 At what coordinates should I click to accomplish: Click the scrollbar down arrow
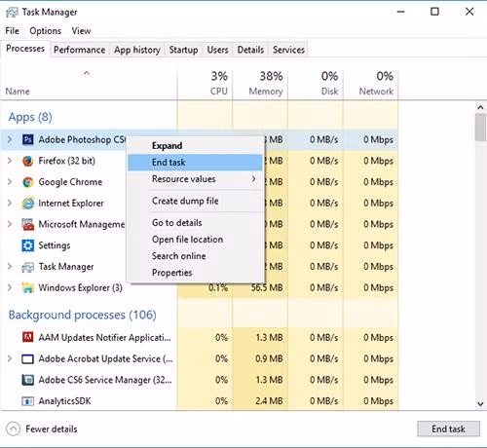tap(480, 404)
